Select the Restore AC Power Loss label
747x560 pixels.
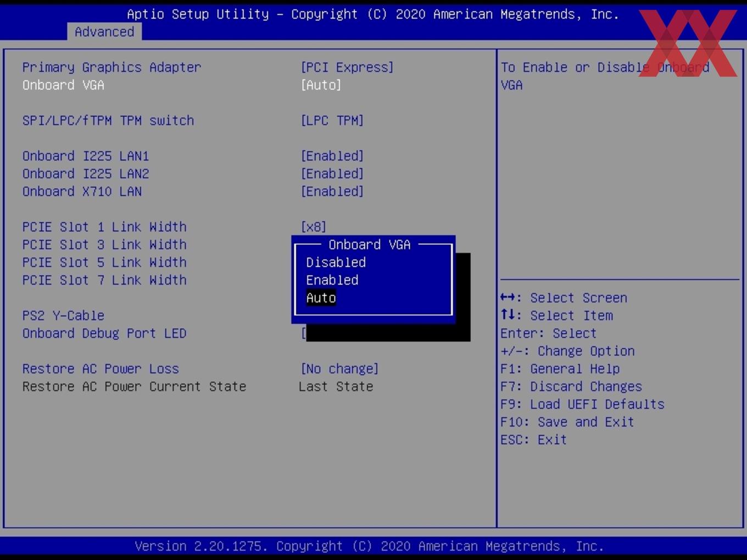pyautogui.click(x=101, y=369)
